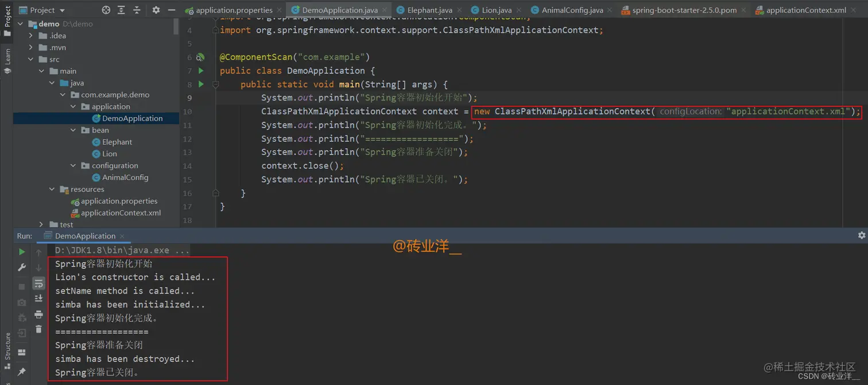
Task: Click fold end marker at line 16
Action: [x=216, y=193]
